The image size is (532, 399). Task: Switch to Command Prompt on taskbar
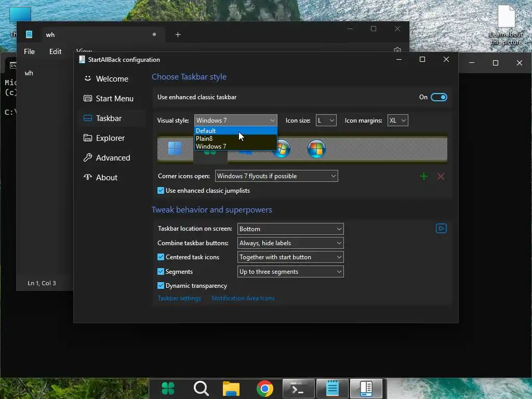pyautogui.click(x=299, y=389)
